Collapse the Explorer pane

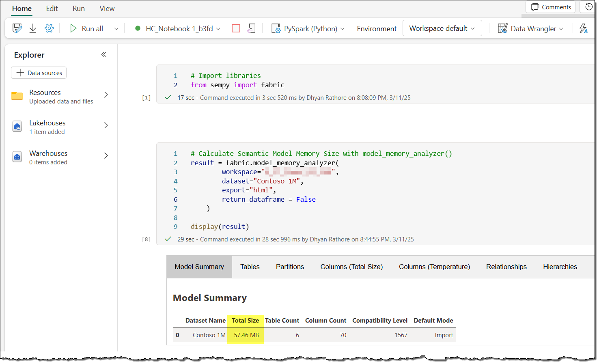tap(104, 54)
